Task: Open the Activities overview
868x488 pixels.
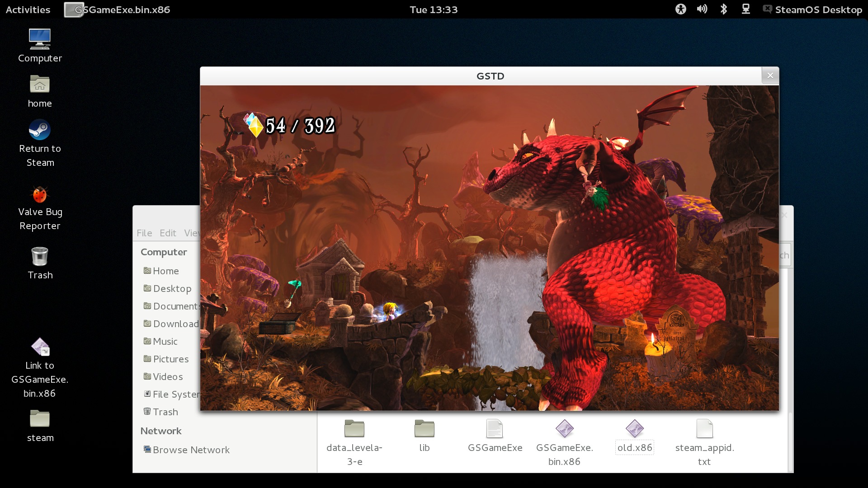Action: 28,9
